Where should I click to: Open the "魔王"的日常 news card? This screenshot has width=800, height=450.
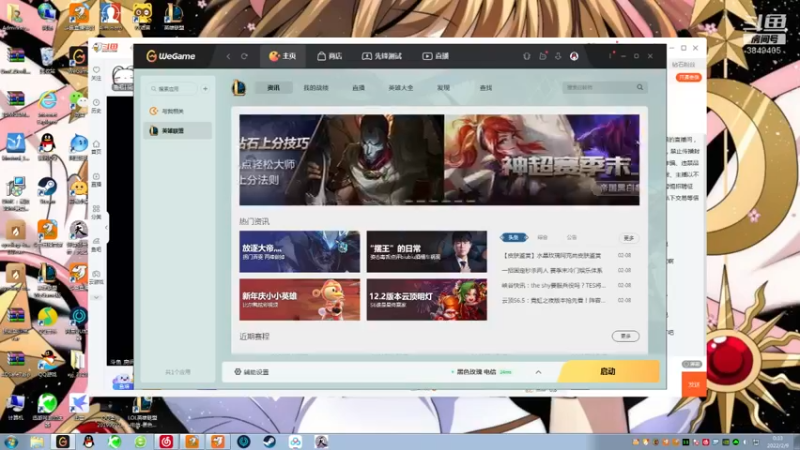(427, 252)
